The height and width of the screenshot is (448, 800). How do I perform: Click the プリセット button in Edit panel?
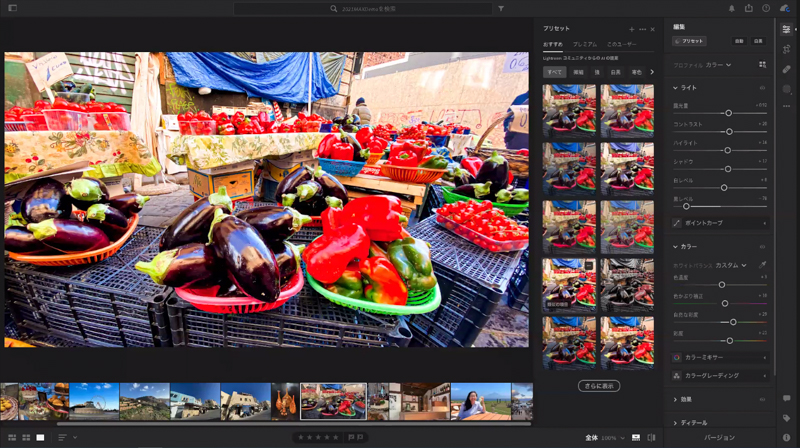pos(689,41)
